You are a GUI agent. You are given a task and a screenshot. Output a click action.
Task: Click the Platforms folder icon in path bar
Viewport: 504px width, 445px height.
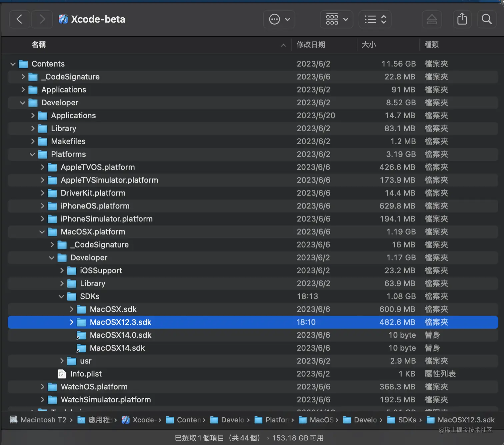[258, 420]
